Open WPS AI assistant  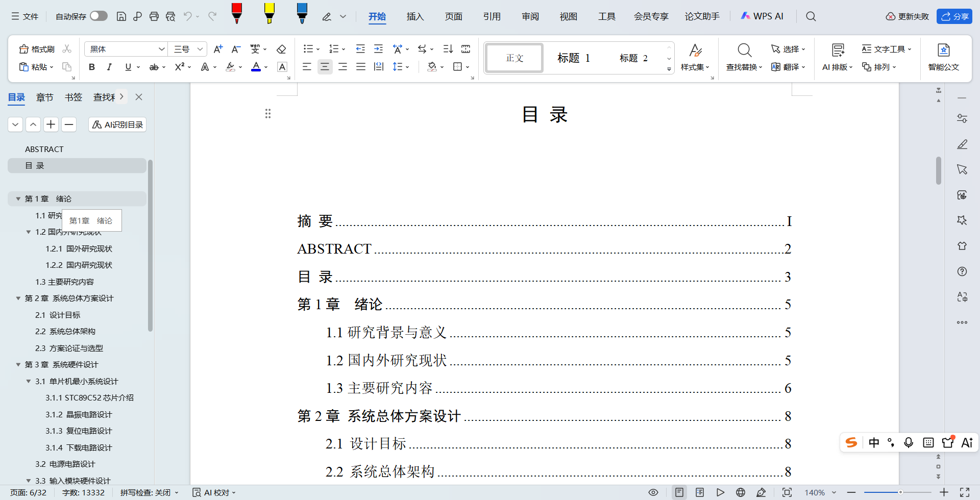[762, 16]
